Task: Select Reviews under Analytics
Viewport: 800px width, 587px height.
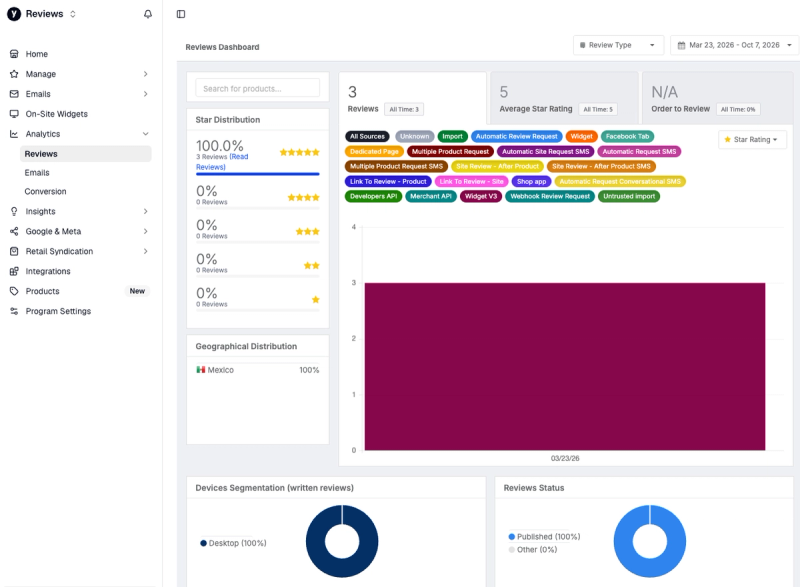Action: click(86, 154)
